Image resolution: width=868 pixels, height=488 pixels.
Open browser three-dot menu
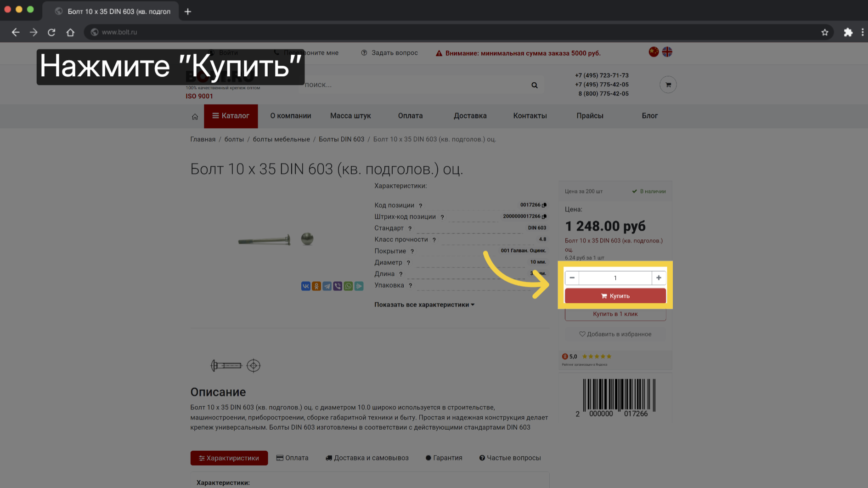tap(862, 32)
